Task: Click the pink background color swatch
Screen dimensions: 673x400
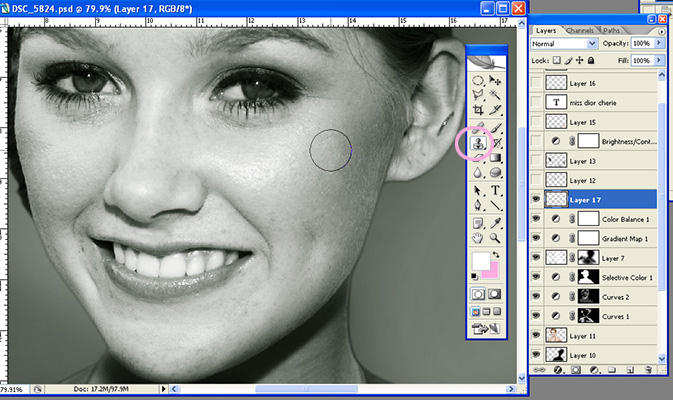Action: point(494,269)
